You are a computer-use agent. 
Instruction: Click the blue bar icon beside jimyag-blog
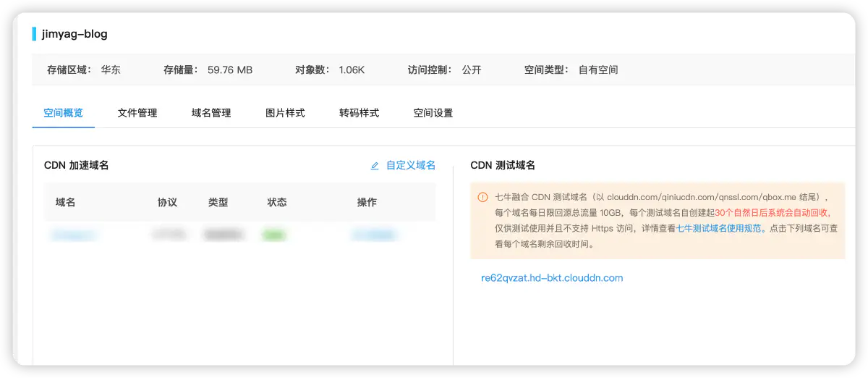[x=34, y=34]
